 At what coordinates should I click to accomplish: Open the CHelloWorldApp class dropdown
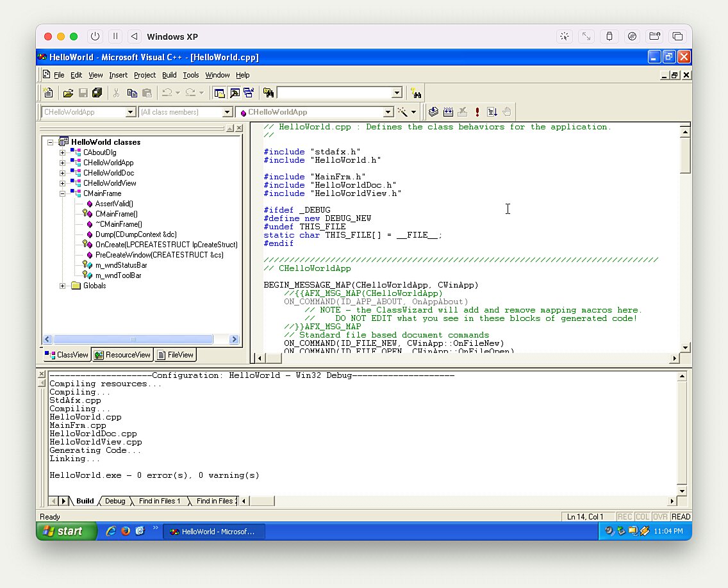click(131, 112)
